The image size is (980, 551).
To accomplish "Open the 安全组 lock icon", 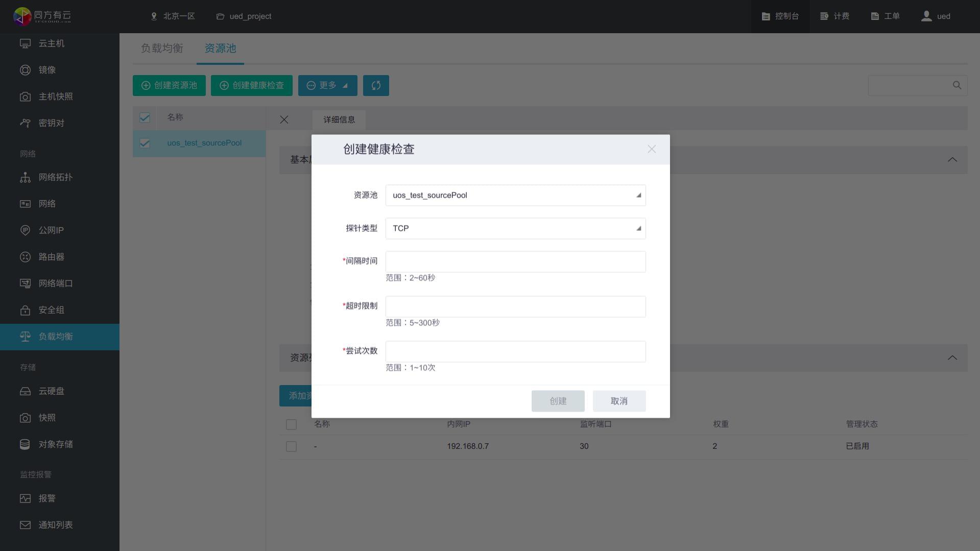I will pos(25,310).
